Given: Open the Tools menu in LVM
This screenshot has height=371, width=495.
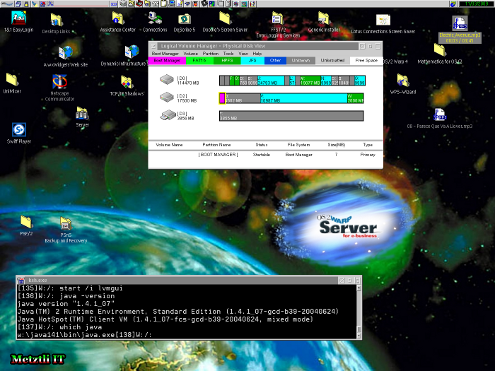Looking at the screenshot, I should coord(228,53).
